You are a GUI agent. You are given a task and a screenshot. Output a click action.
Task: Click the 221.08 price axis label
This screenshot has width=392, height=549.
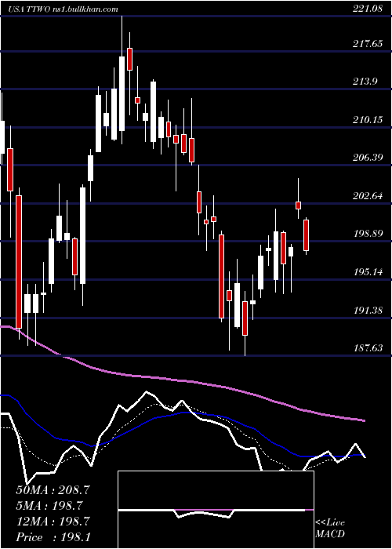[367, 9]
